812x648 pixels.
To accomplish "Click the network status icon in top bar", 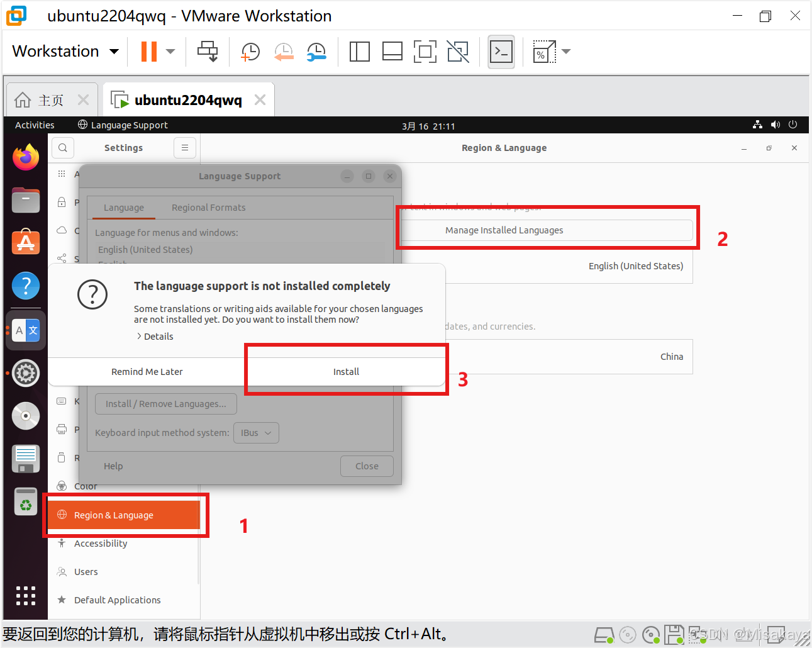I will 757,125.
